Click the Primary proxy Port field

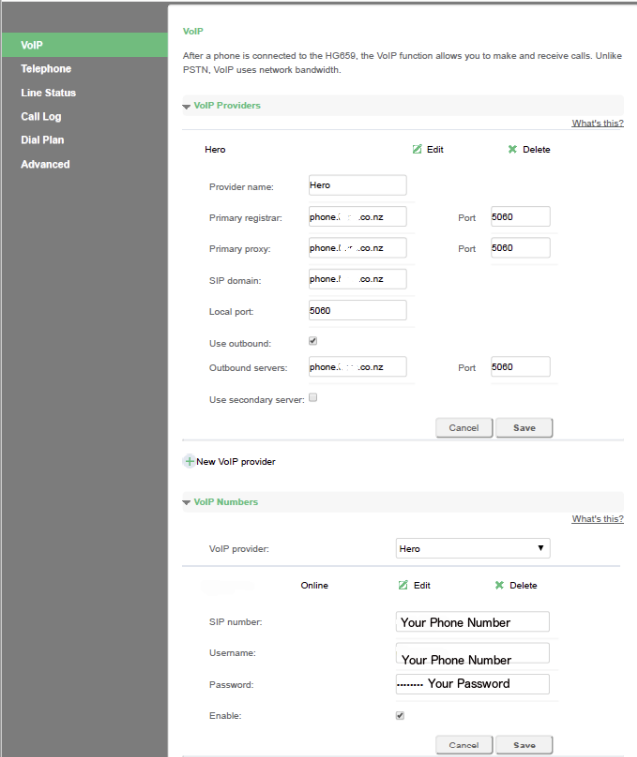click(521, 248)
